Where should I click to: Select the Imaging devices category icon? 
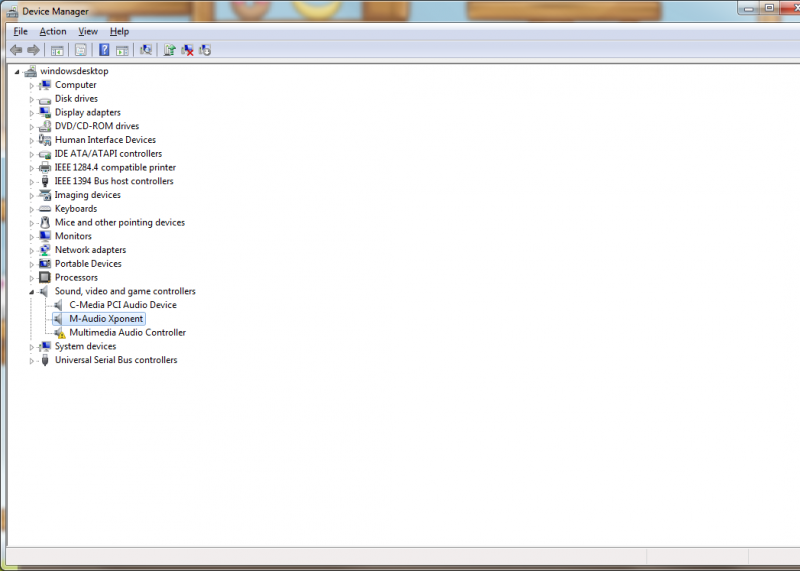(45, 195)
